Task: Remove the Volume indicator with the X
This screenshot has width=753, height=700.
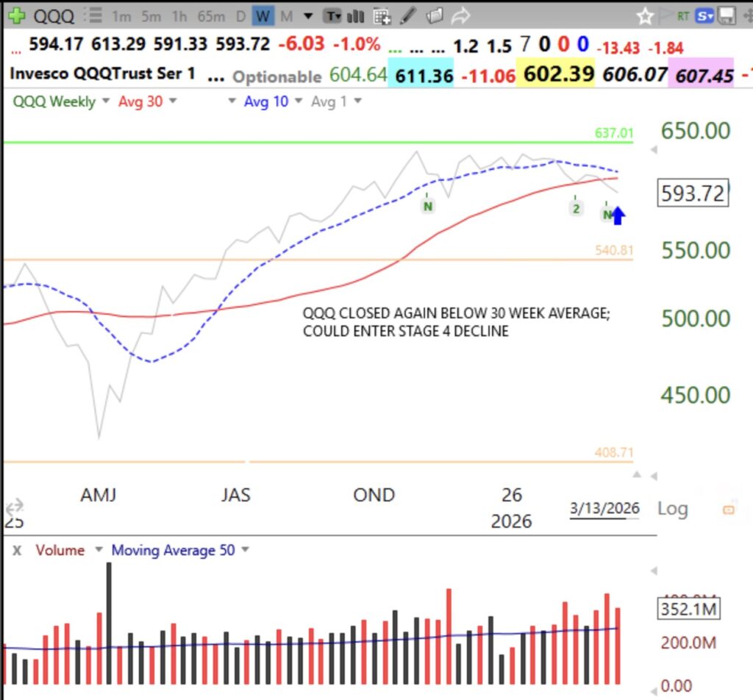Action: click(x=16, y=550)
